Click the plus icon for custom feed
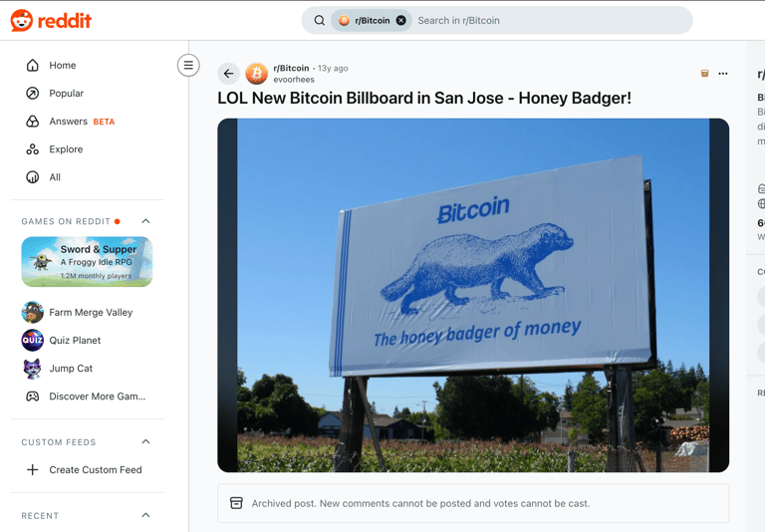The height and width of the screenshot is (532, 765). pos(33,470)
